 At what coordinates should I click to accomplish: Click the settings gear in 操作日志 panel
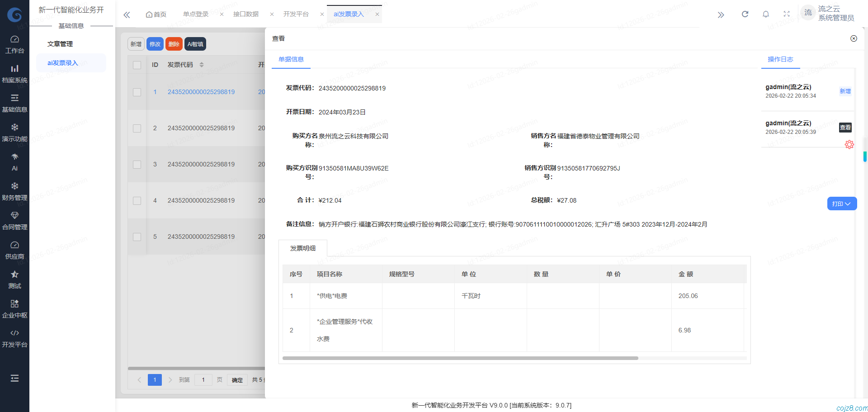[x=850, y=144]
